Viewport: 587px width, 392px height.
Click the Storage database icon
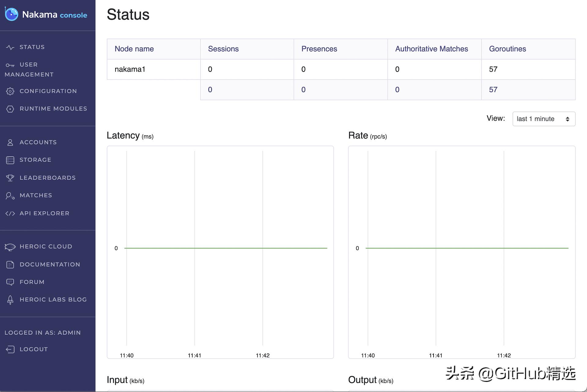(10, 160)
